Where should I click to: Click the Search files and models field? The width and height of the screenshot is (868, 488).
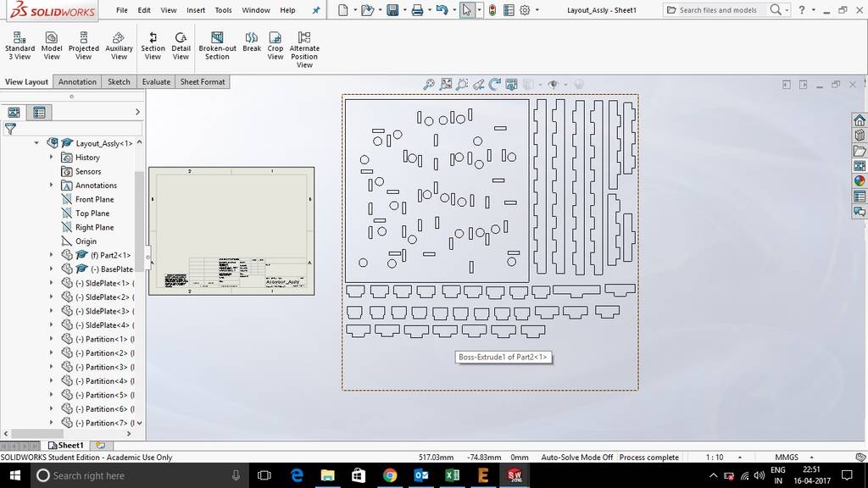tap(717, 10)
